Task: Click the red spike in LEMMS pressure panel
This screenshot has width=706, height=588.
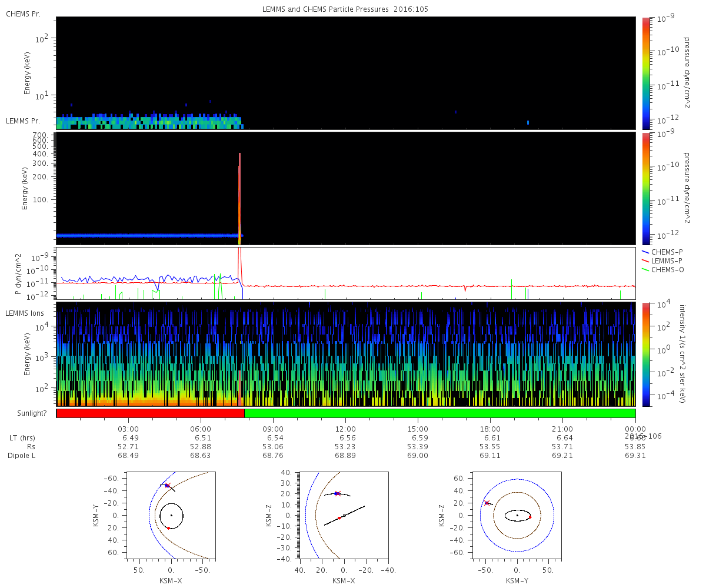Action: click(x=239, y=194)
